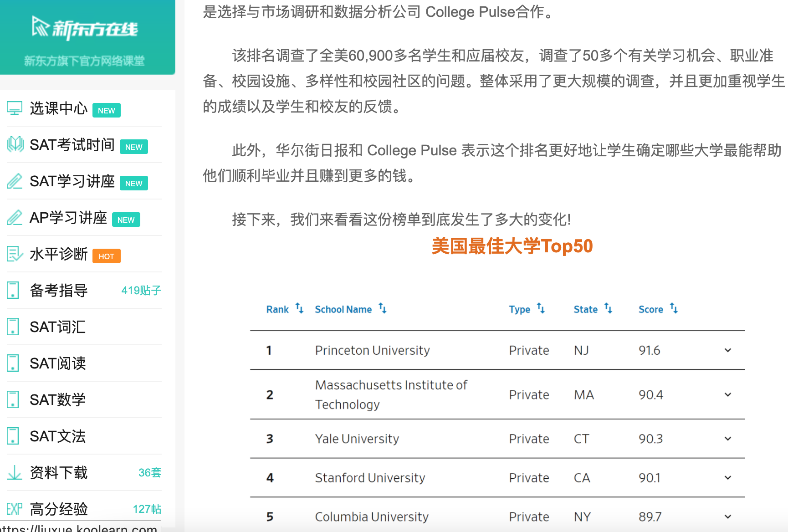The height and width of the screenshot is (532, 788).
Task: Click the 美国最佳大学Top50 heading
Action: [512, 246]
